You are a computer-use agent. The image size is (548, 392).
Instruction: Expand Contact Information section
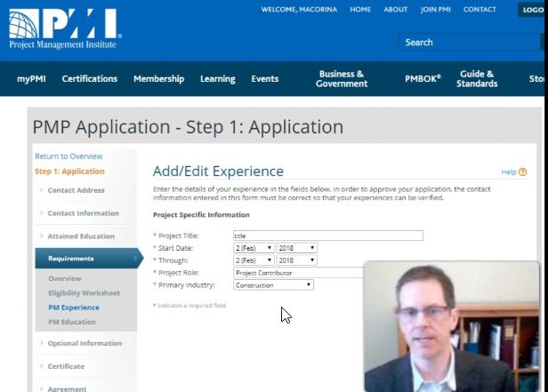[x=85, y=213]
